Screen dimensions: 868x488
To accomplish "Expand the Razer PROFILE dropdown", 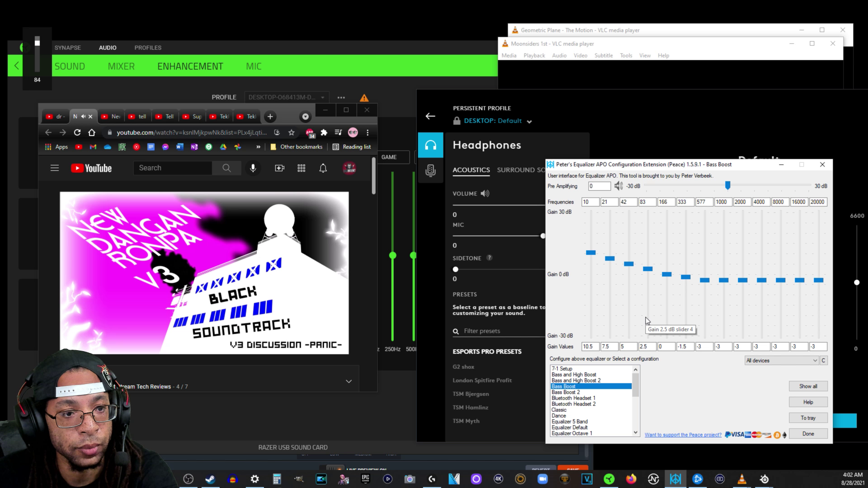I will click(287, 97).
